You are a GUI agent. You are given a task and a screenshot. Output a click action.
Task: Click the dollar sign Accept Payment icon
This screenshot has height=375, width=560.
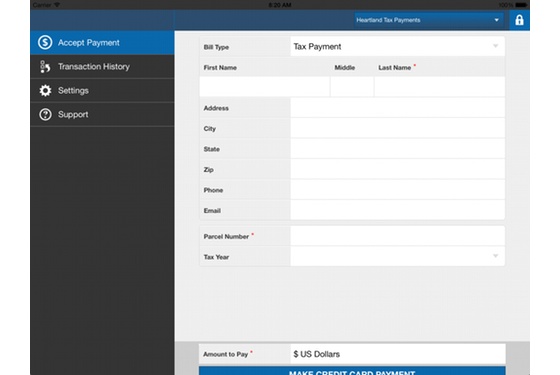click(x=45, y=42)
